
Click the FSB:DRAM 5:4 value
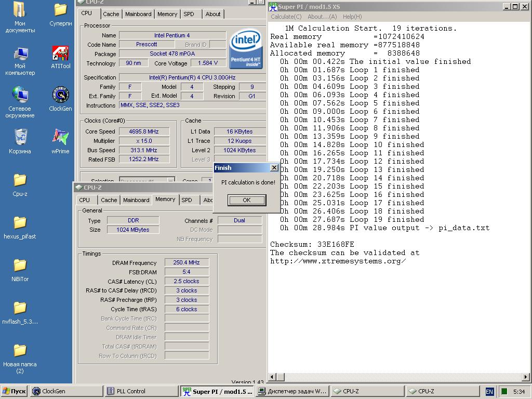(187, 272)
